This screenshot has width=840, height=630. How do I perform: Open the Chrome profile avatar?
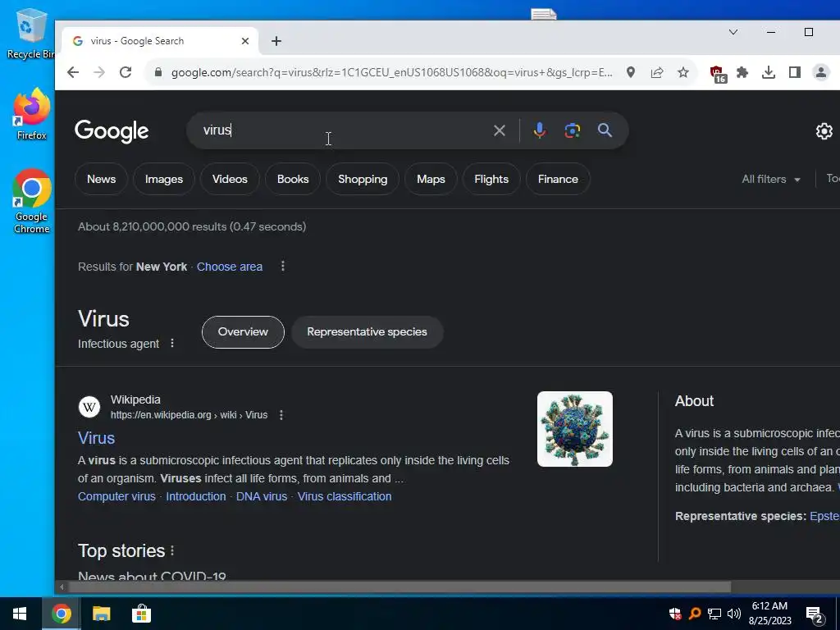820,72
